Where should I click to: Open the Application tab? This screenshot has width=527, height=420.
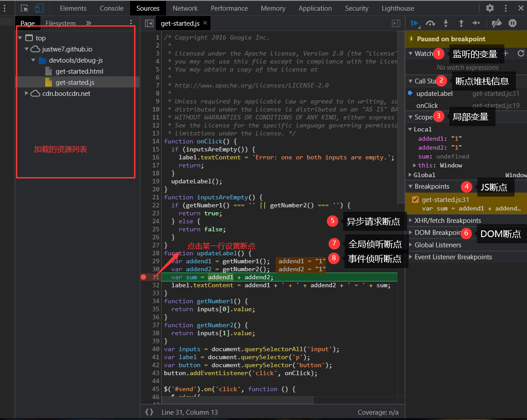(315, 8)
